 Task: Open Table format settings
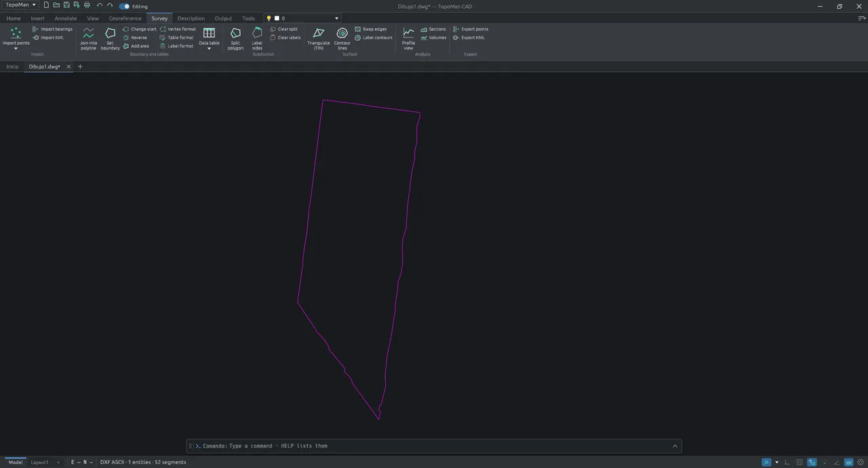[x=176, y=37]
